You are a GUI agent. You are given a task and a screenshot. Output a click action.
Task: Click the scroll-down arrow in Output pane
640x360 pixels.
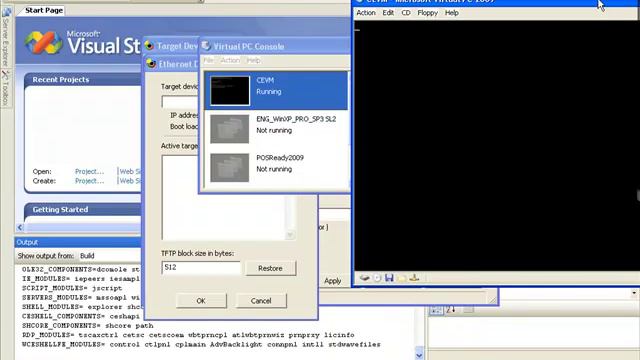419,355
